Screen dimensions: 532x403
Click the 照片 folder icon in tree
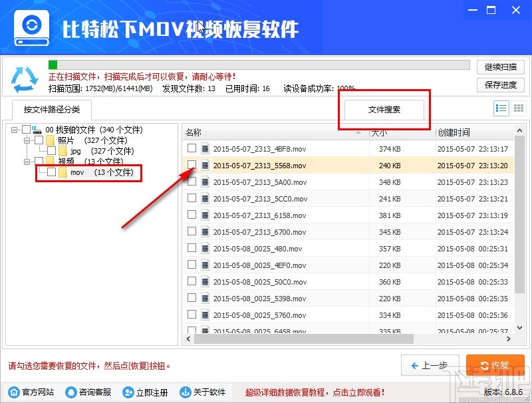[x=51, y=140]
